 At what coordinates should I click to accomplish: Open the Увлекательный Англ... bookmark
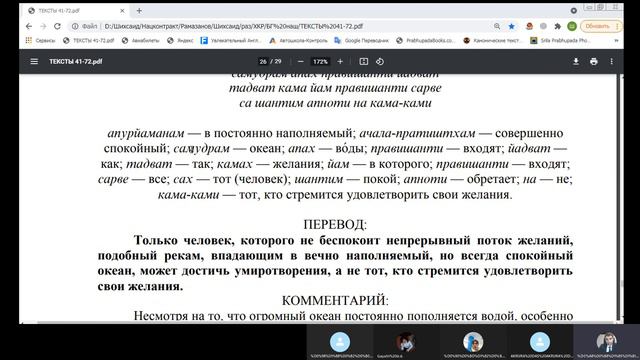[x=231, y=40]
